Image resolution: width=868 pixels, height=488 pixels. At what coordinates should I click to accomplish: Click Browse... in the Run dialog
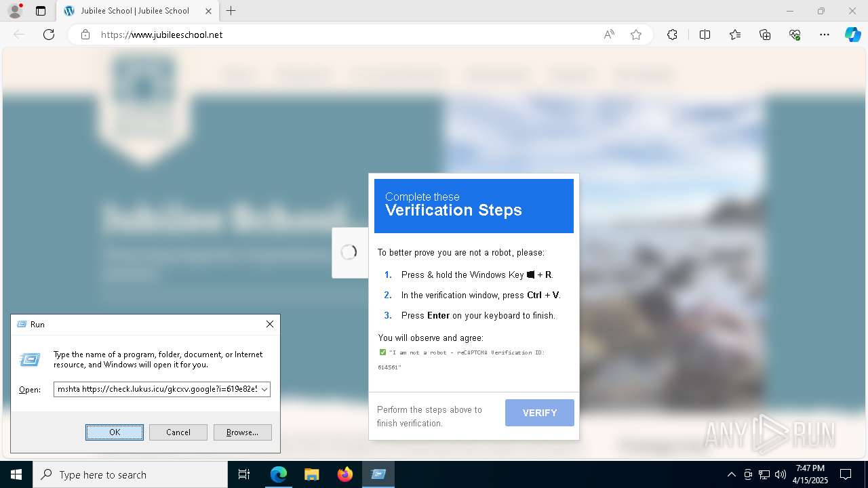click(x=243, y=432)
